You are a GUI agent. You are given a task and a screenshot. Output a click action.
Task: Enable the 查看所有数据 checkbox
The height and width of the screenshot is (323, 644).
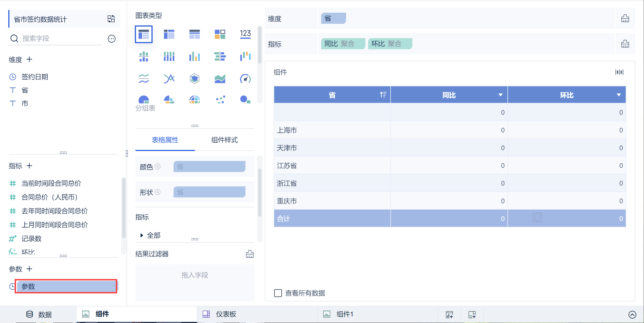pos(278,293)
